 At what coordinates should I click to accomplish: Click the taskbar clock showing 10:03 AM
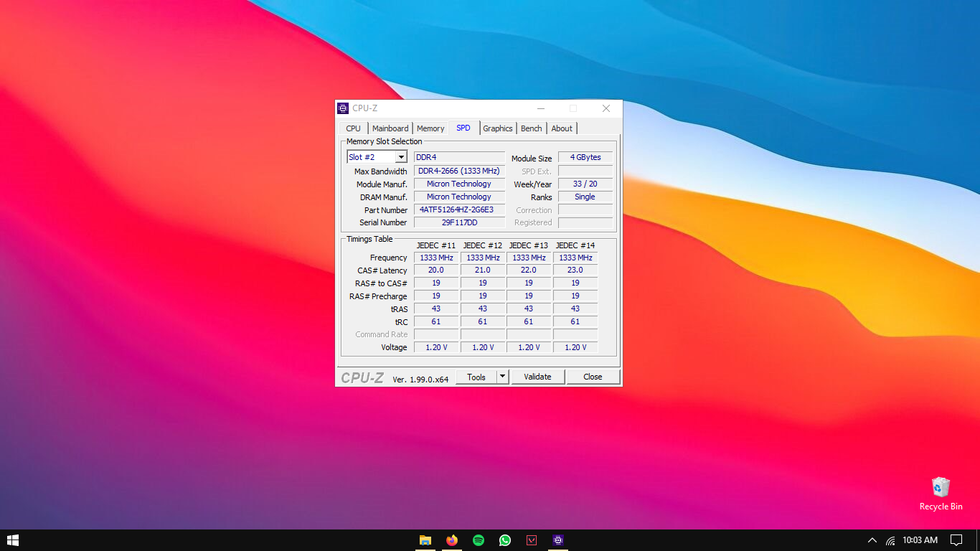tap(922, 540)
